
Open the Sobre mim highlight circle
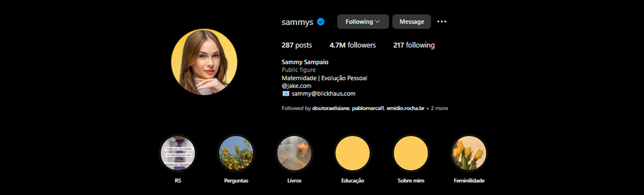point(411,153)
